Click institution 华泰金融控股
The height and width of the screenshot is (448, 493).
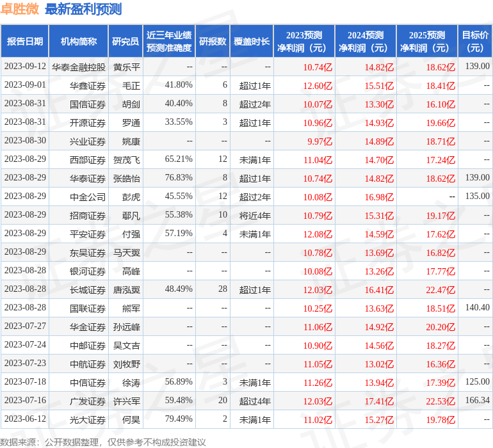tap(79, 67)
